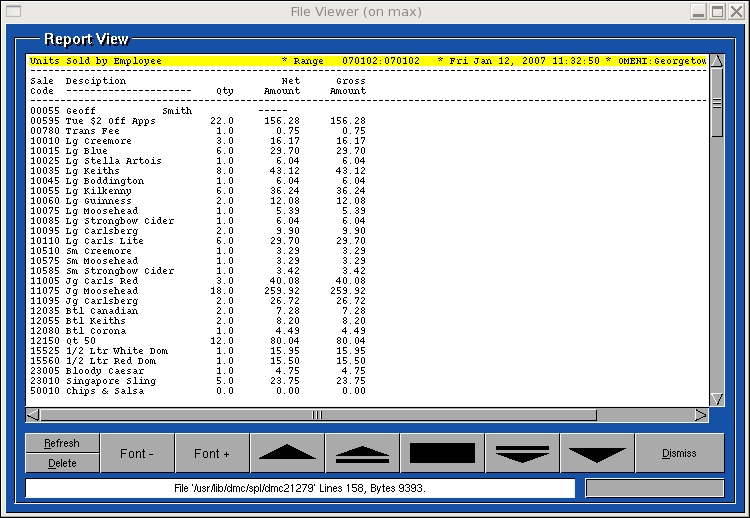Click the Refresh button
Image resolution: width=750 pixels, height=518 pixels.
pos(62,443)
